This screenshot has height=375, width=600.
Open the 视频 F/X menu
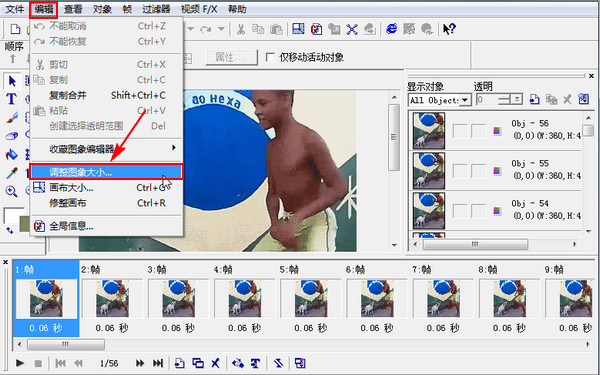(199, 9)
